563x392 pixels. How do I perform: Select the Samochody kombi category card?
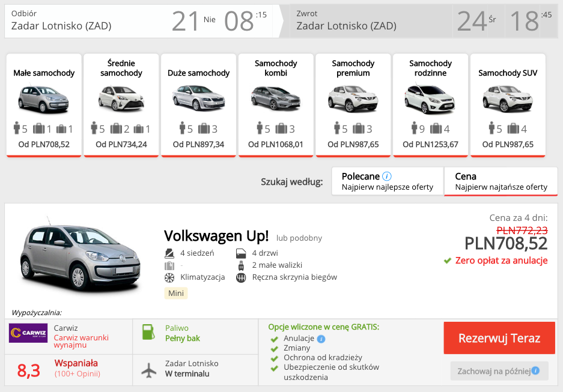[276, 105]
